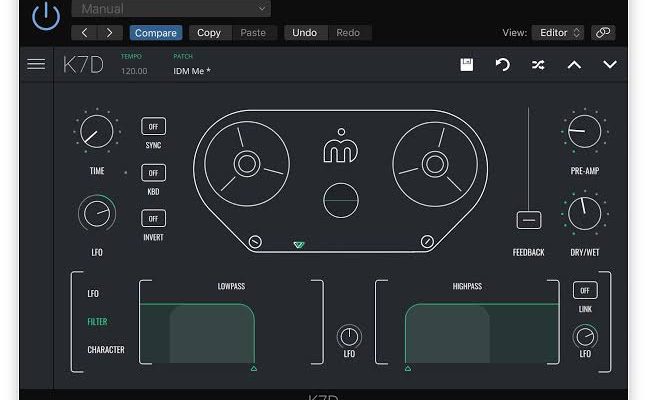This screenshot has width=647, height=400.
Task: Select the CHARACTER tab
Action: click(106, 350)
